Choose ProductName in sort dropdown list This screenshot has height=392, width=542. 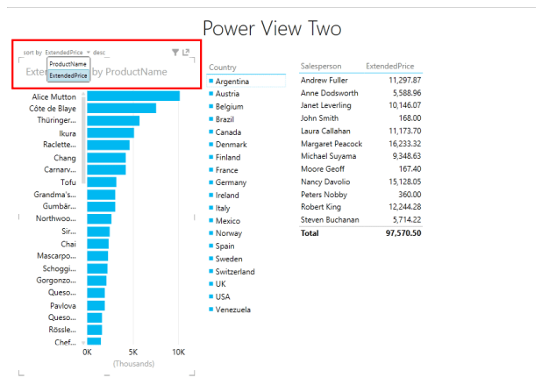coord(68,64)
